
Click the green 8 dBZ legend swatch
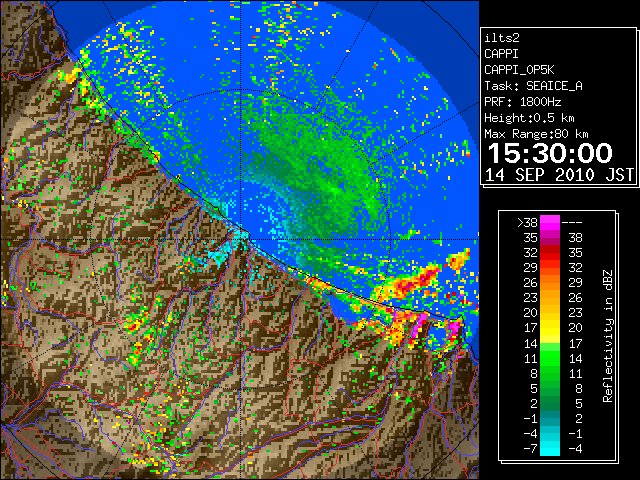click(550, 373)
